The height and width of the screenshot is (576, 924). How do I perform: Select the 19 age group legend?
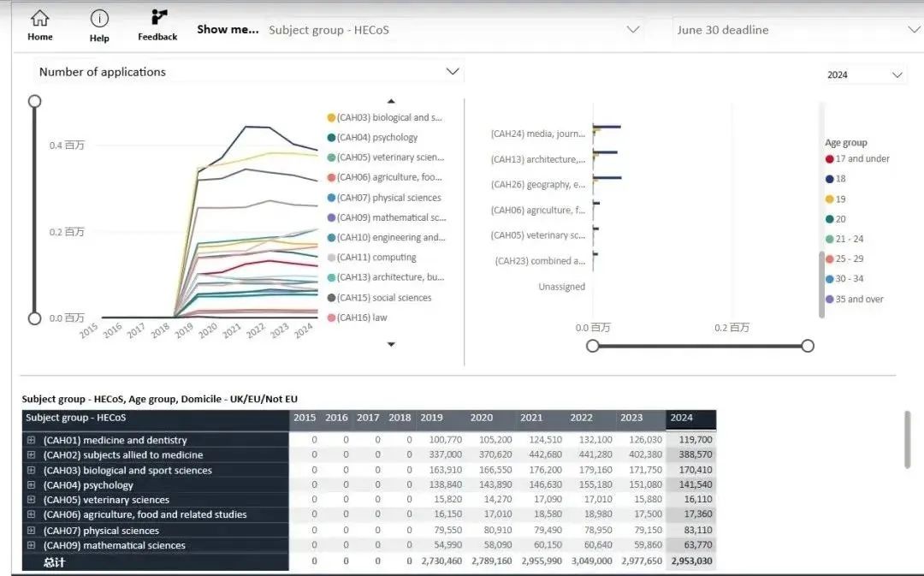(836, 199)
